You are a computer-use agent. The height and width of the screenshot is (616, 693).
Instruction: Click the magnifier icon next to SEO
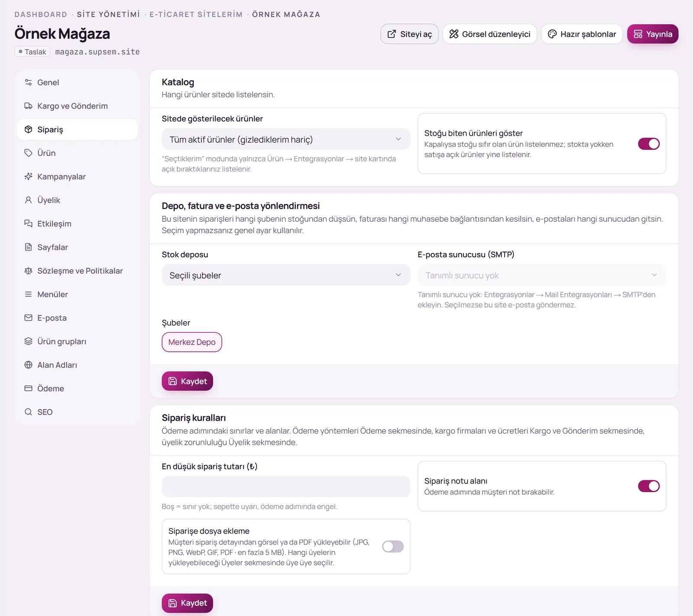click(x=28, y=412)
